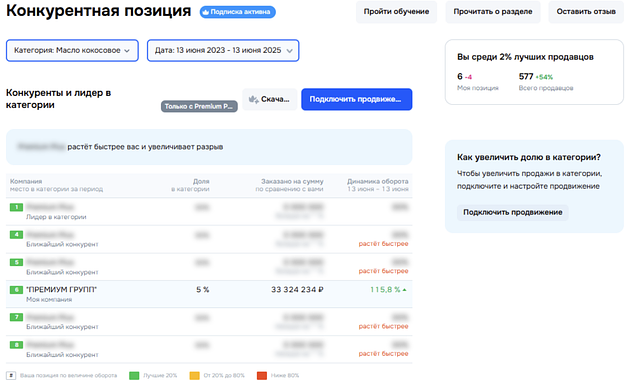Viewport: 628px width, 390px height.
Task: Click Всего продавцов value 577
Action: coord(526,76)
